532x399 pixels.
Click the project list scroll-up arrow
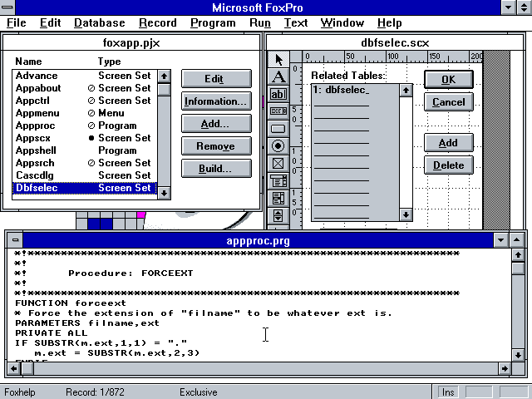[x=165, y=76]
